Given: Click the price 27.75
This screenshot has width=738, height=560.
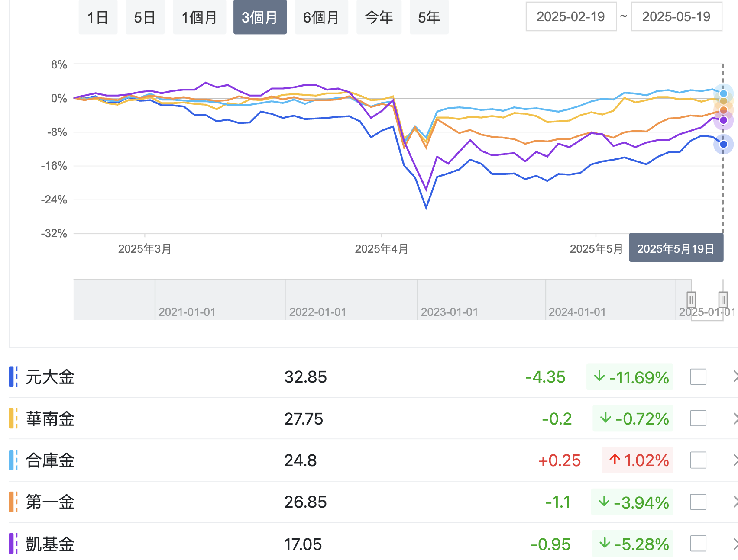Looking at the screenshot, I should (304, 418).
